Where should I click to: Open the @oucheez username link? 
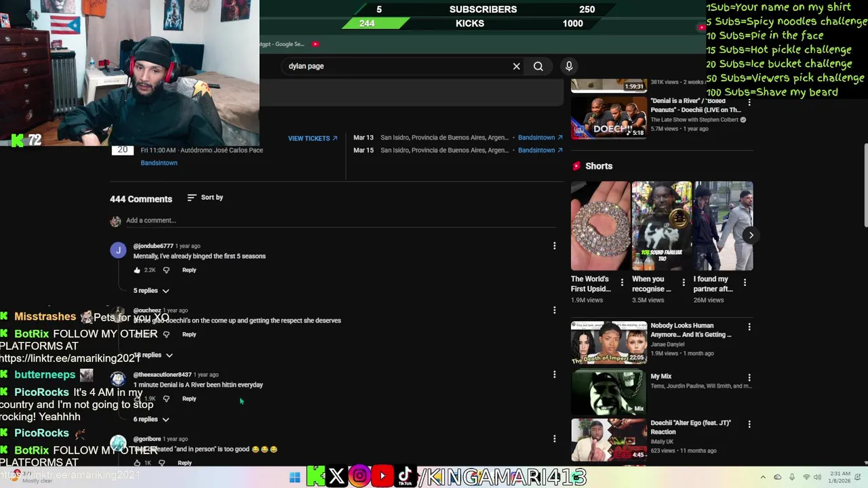(147, 310)
